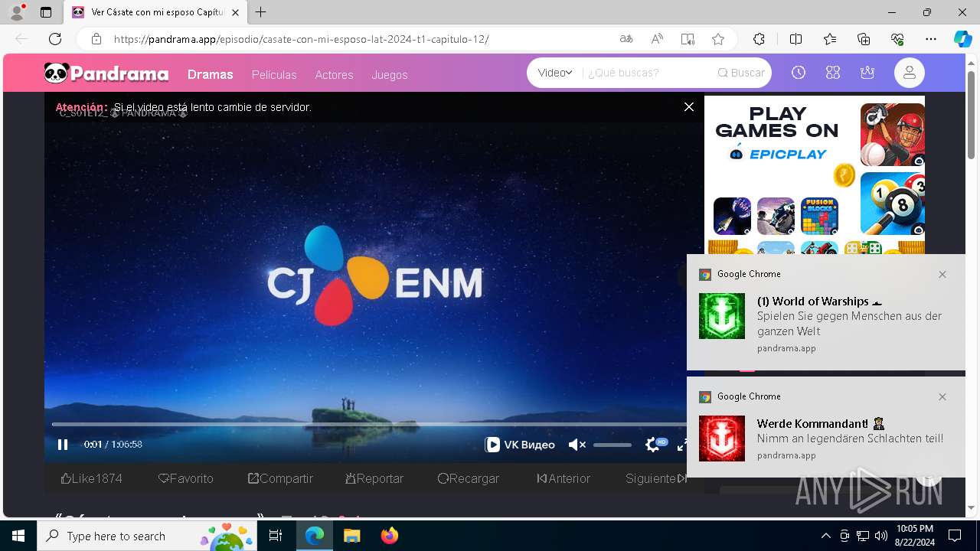Add this page to favorites star
The image size is (980, 551).
(717, 39)
